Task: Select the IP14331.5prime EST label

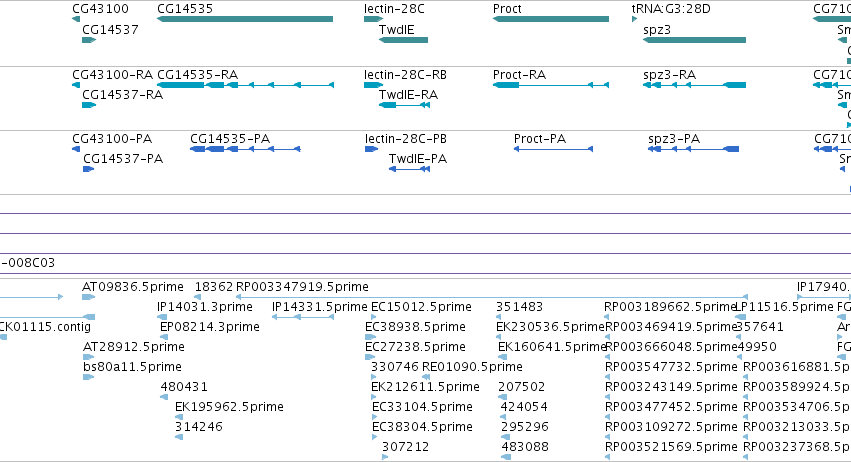Action: (320, 307)
